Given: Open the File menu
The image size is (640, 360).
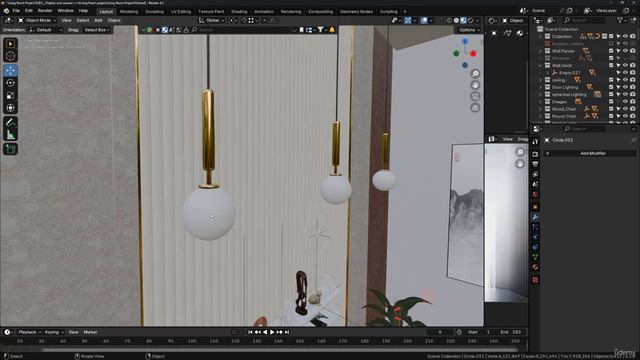Looking at the screenshot, I should (16, 11).
